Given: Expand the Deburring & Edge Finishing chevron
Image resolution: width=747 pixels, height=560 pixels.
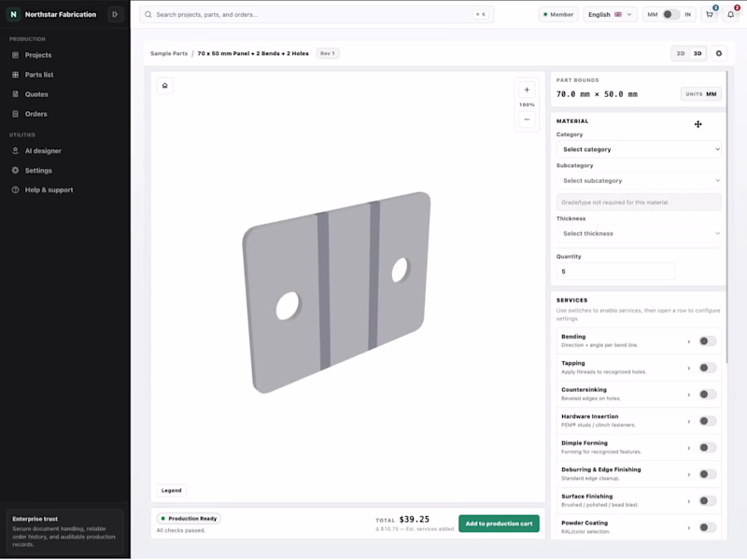Looking at the screenshot, I should click(689, 475).
